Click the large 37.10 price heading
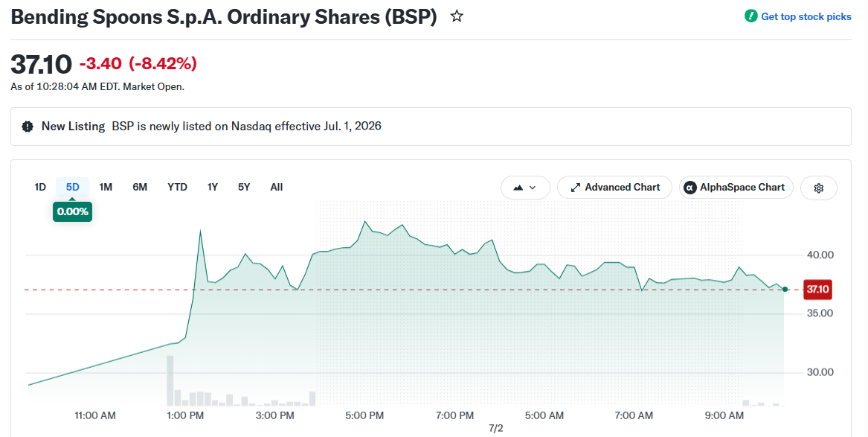The image size is (868, 437). click(x=41, y=64)
